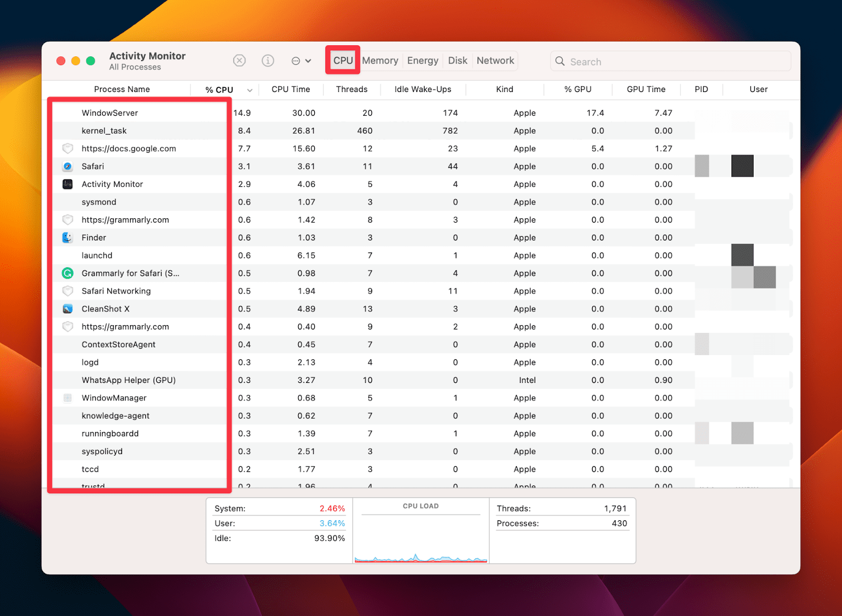Click the Safari icon in the process list
The image size is (842, 616).
click(x=67, y=166)
